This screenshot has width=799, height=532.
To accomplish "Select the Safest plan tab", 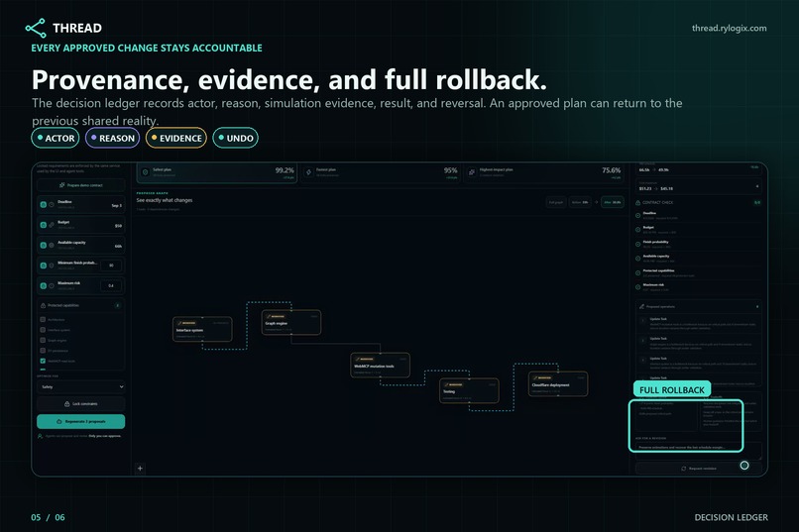I will pos(216,172).
